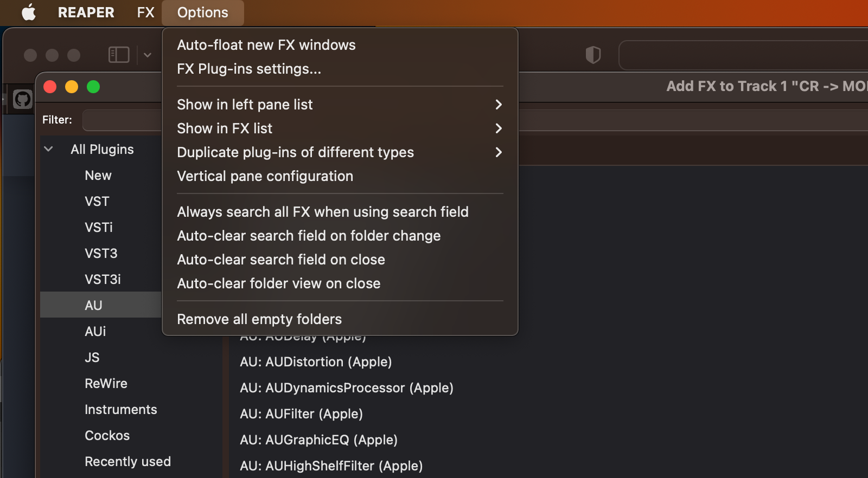This screenshot has width=868, height=478.
Task: Open the FX menu in menu bar
Action: pyautogui.click(x=145, y=12)
